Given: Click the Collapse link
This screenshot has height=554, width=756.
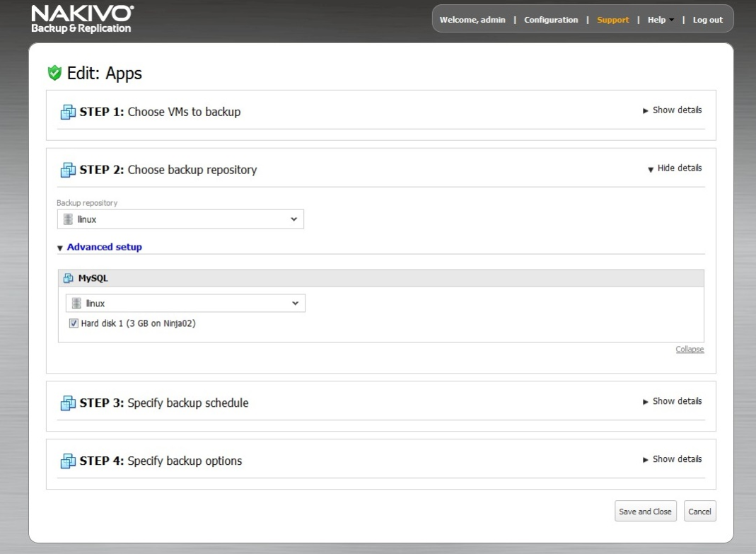Looking at the screenshot, I should [690, 349].
